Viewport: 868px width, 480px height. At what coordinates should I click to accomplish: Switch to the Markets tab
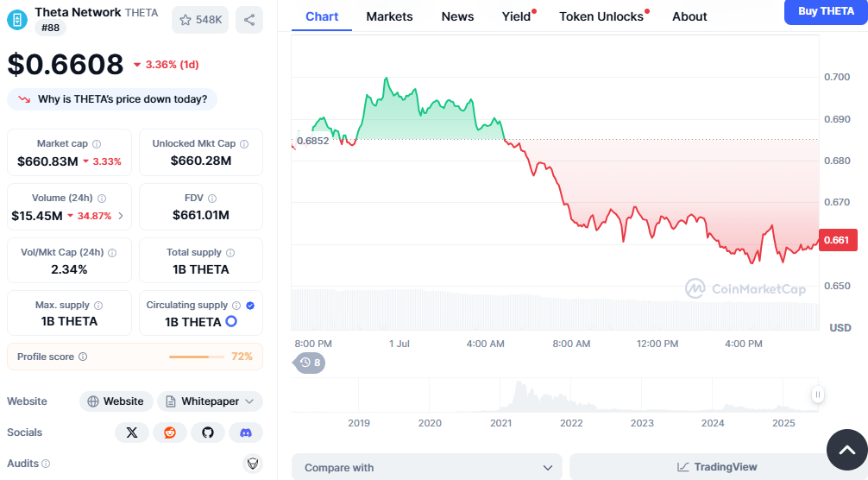coord(389,16)
